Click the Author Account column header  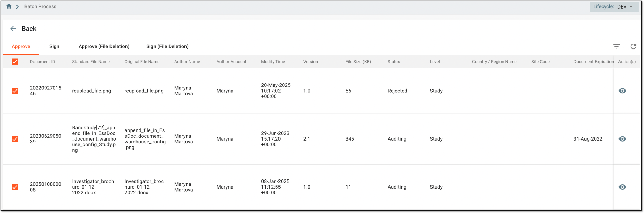coord(231,62)
